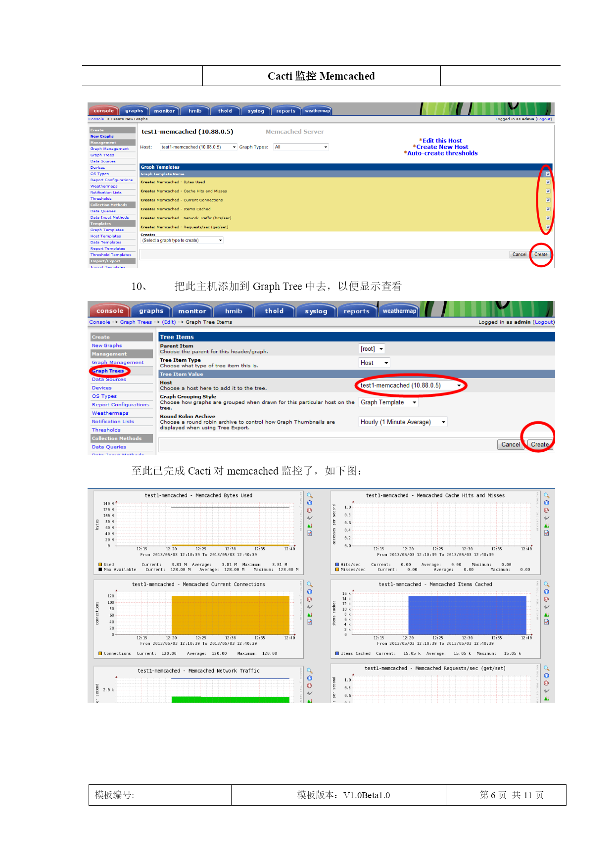Open the Create New Host link
This screenshot has height=868, width=614.
[x=442, y=147]
